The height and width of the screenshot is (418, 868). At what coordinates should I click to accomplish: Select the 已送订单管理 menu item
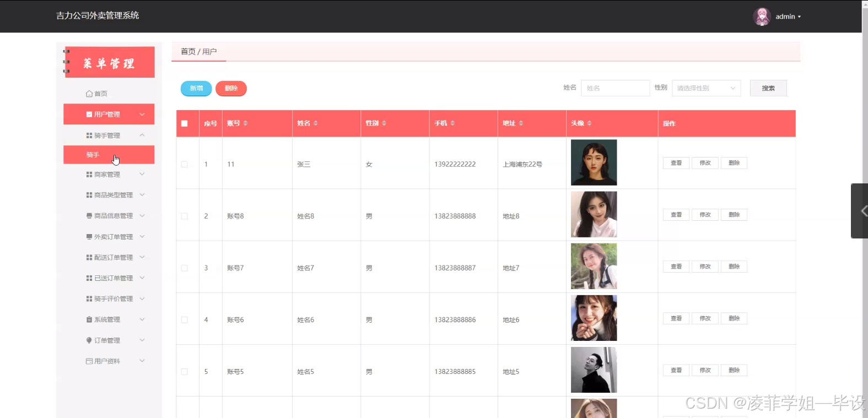pyautogui.click(x=109, y=278)
